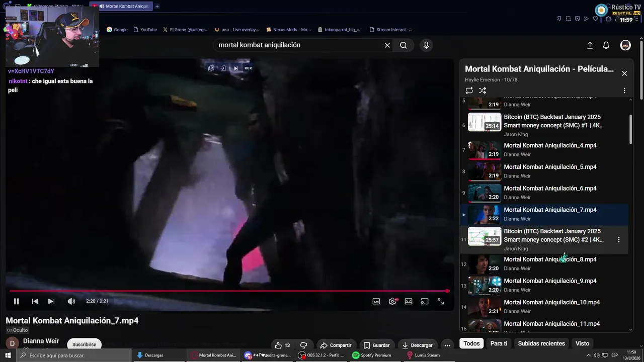
Task: Toggle playlist loop
Action: (x=469, y=90)
